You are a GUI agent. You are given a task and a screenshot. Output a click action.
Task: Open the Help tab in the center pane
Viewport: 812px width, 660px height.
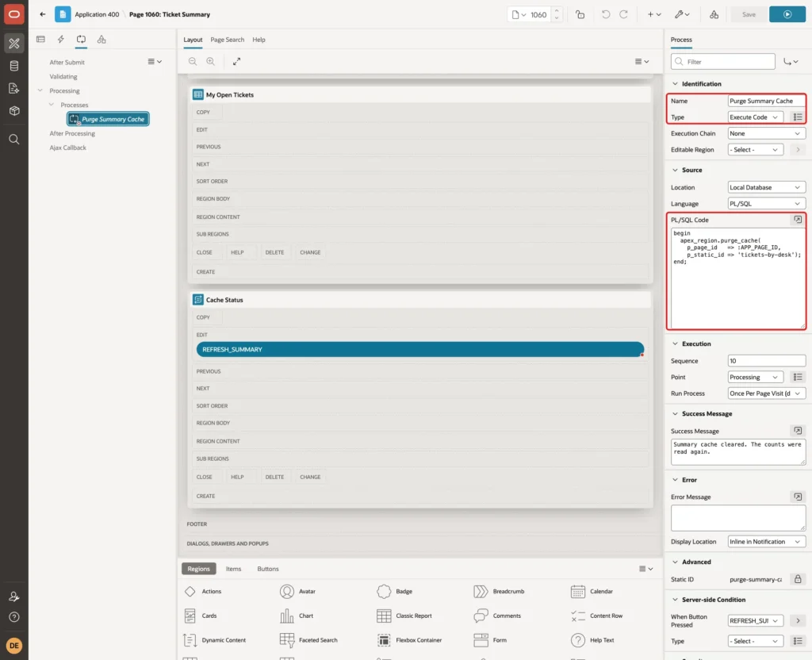(x=259, y=40)
